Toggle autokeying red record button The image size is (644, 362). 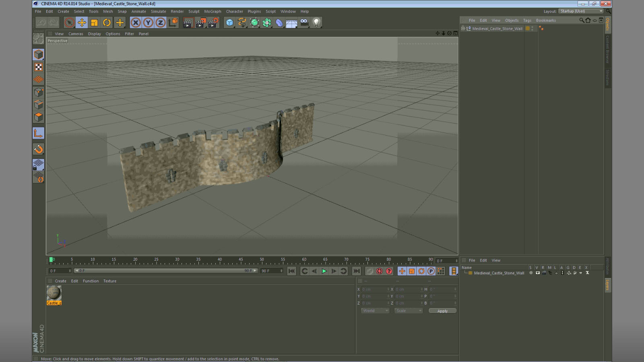tap(379, 271)
